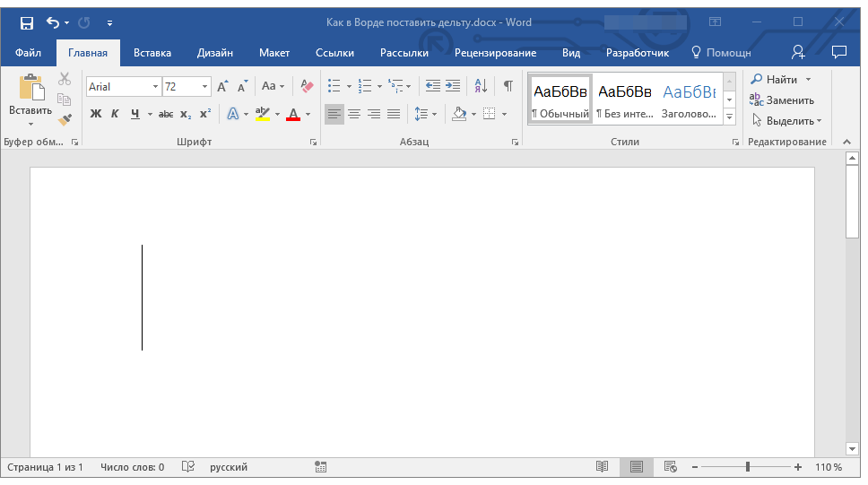Viewport: 868px width, 485px height.
Task: Open the font size 72 dropdown
Action: tap(205, 87)
